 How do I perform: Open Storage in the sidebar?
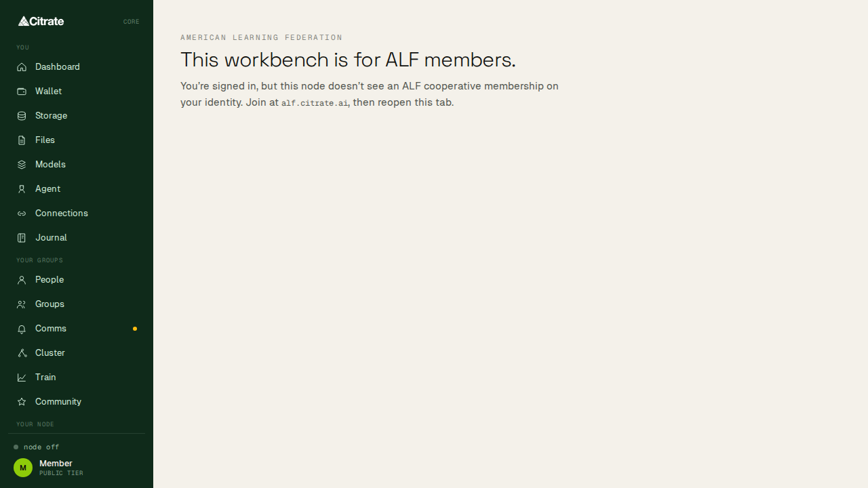77,116
